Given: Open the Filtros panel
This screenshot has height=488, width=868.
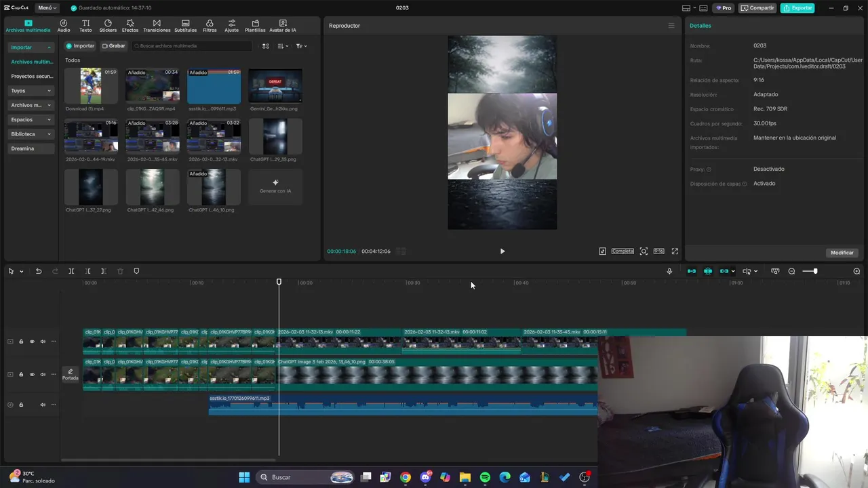Looking at the screenshot, I should (x=210, y=26).
